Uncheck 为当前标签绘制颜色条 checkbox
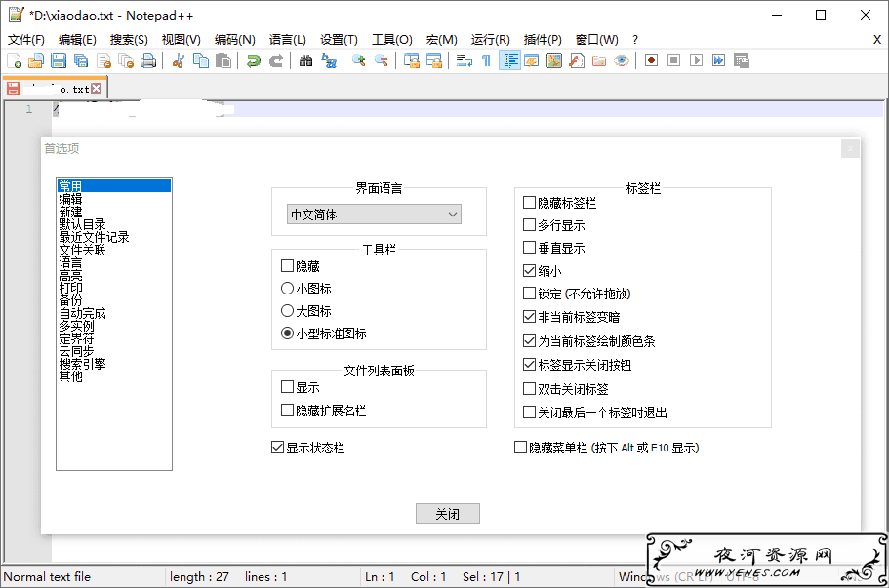 coord(529,341)
